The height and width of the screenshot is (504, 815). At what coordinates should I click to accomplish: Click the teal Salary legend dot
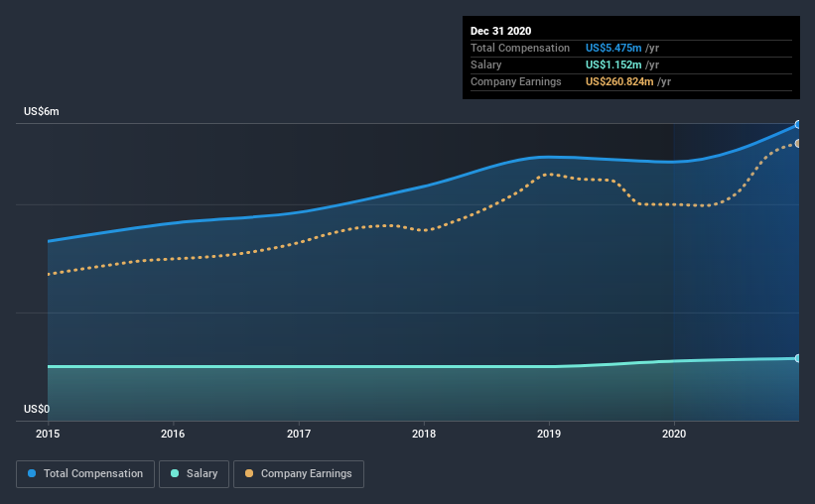[x=175, y=473]
